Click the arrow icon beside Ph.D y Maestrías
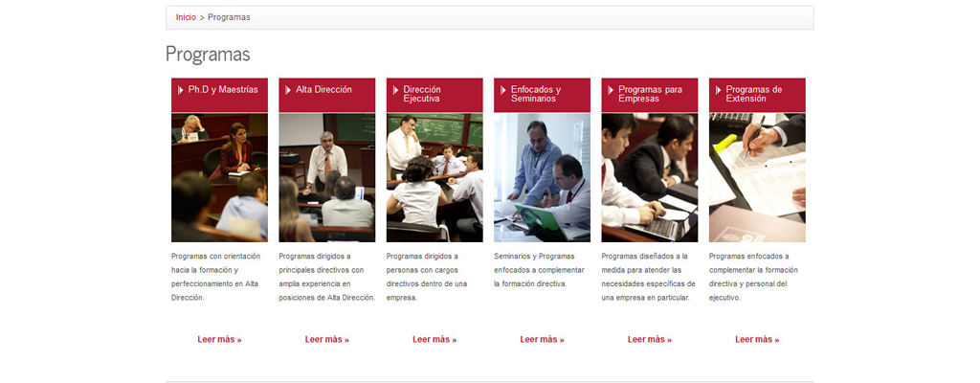This screenshot has width=980, height=383. click(x=181, y=90)
